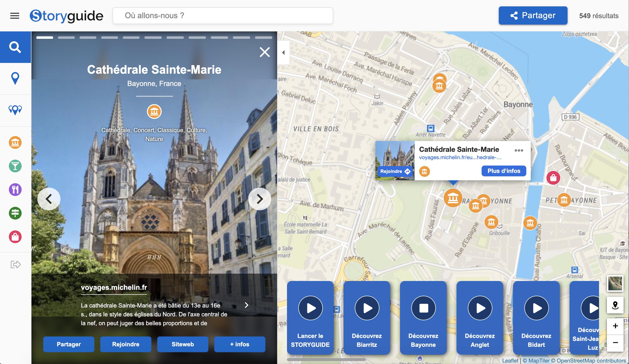
Task: Collapse the side panel with left triangle
Action: pos(283,53)
